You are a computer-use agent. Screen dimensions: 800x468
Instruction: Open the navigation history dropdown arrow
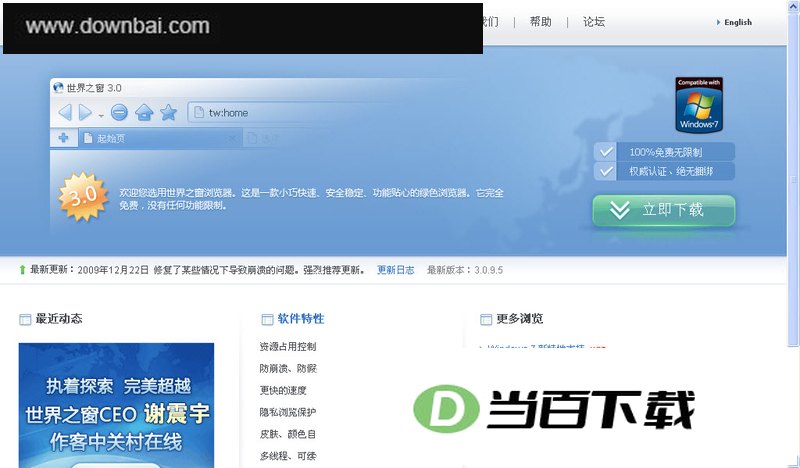click(x=101, y=116)
